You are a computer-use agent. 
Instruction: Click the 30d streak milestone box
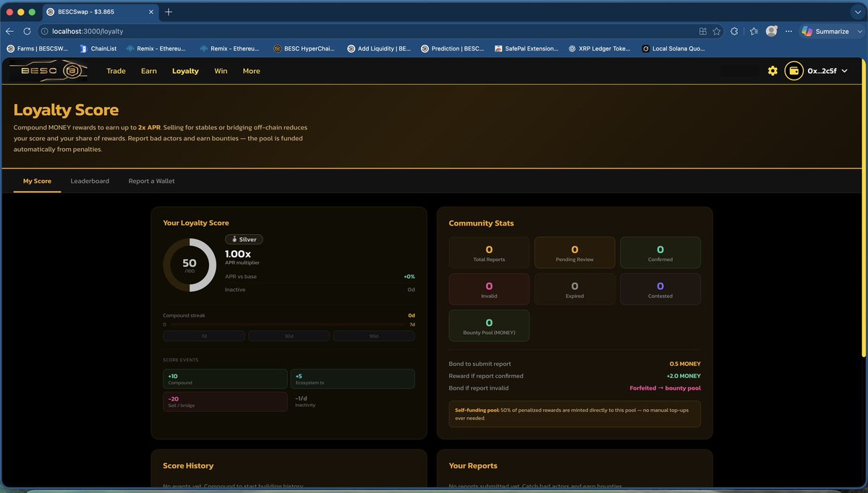click(289, 336)
